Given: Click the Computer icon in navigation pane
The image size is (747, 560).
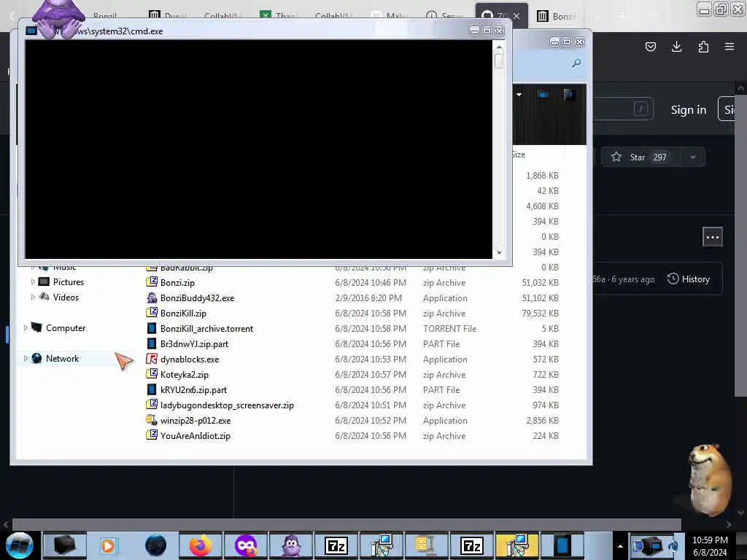Looking at the screenshot, I should pos(36,327).
